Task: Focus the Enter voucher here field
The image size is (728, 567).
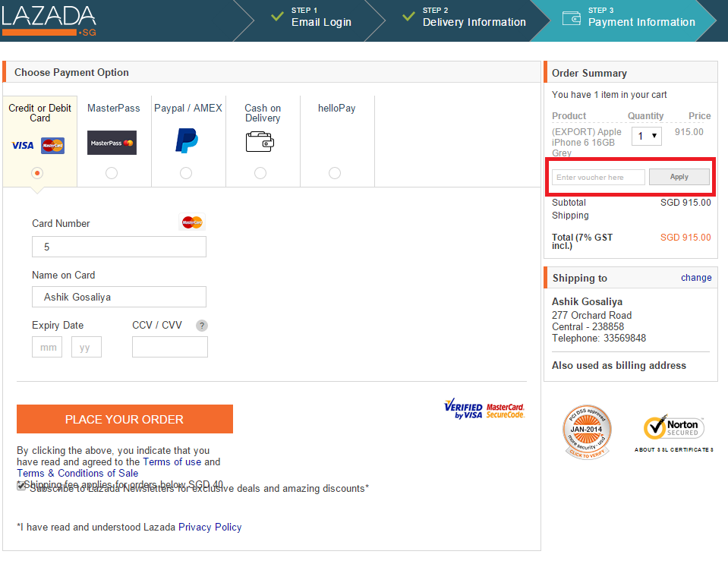Action: pyautogui.click(x=598, y=178)
